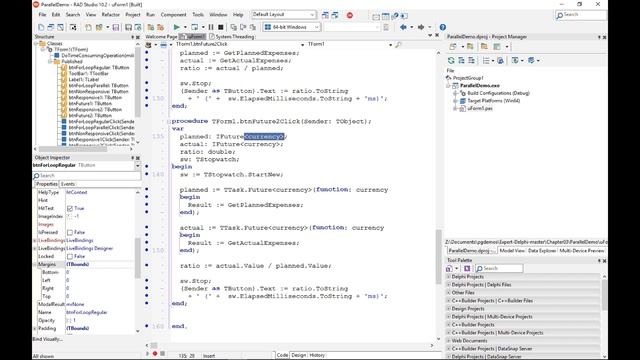Refresh the Project Manager tree

tap(451, 60)
